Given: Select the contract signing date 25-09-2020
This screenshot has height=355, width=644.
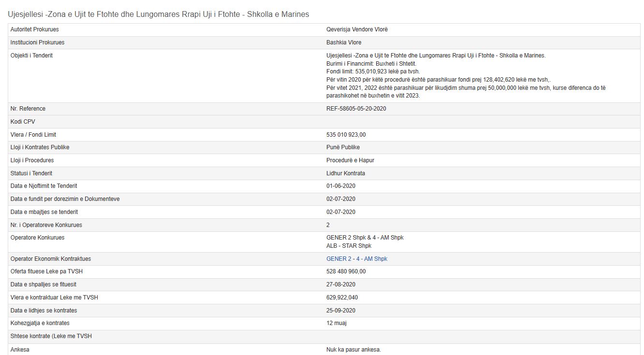Looking at the screenshot, I should [341, 311].
